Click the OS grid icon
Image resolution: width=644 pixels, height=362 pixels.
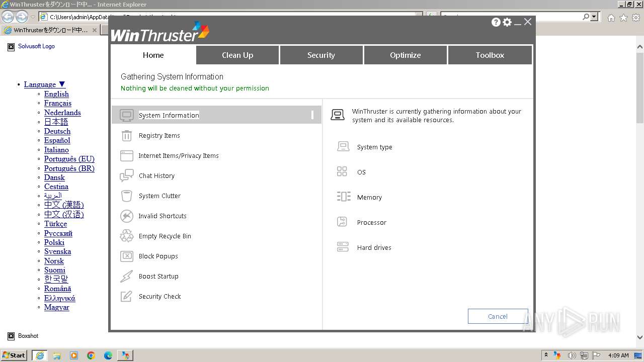pos(342,172)
